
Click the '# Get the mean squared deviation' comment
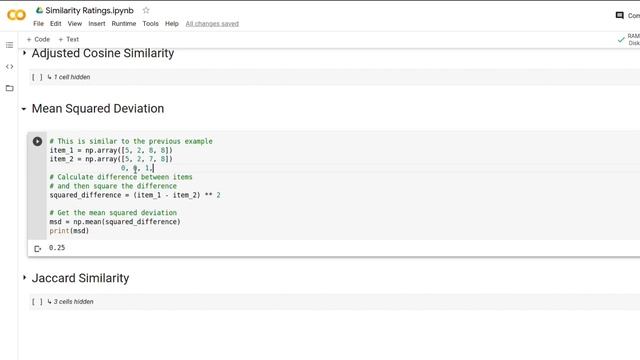113,213
